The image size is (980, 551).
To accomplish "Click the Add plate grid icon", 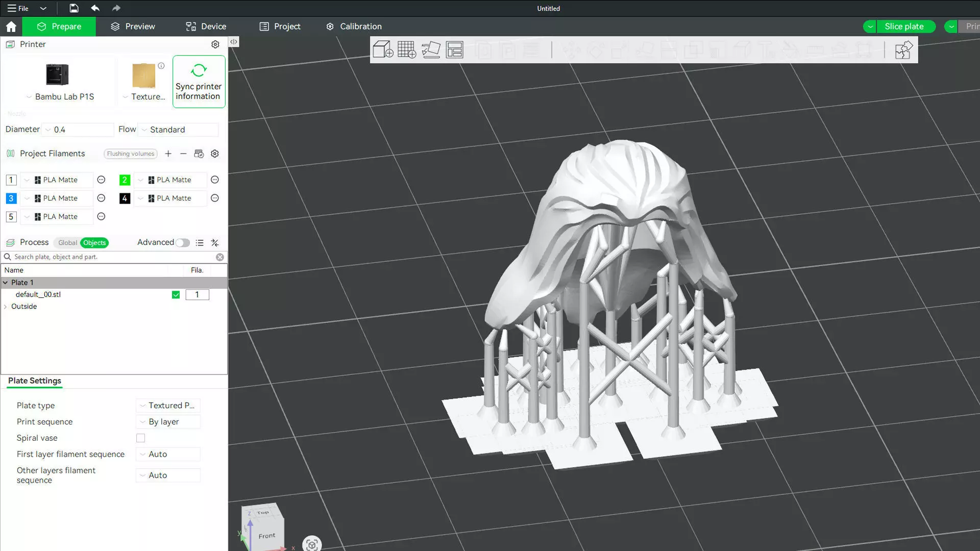I will click(x=407, y=49).
